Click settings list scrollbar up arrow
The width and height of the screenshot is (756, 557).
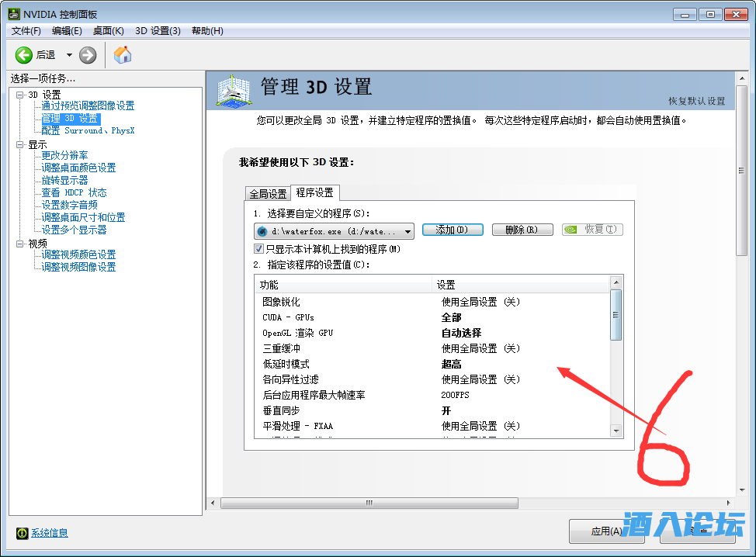point(616,282)
